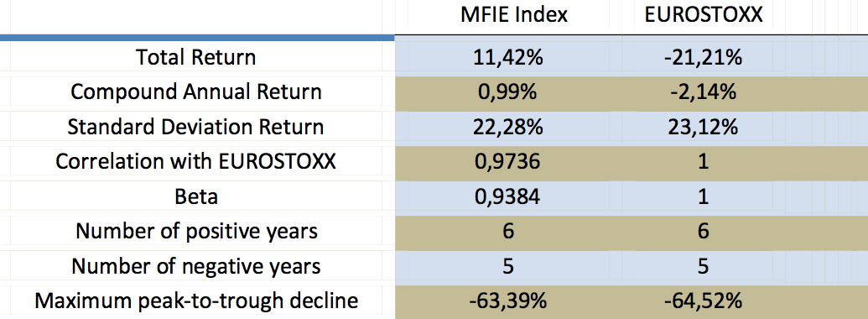Click the Beta row label
The height and width of the screenshot is (319, 868).
(x=196, y=196)
